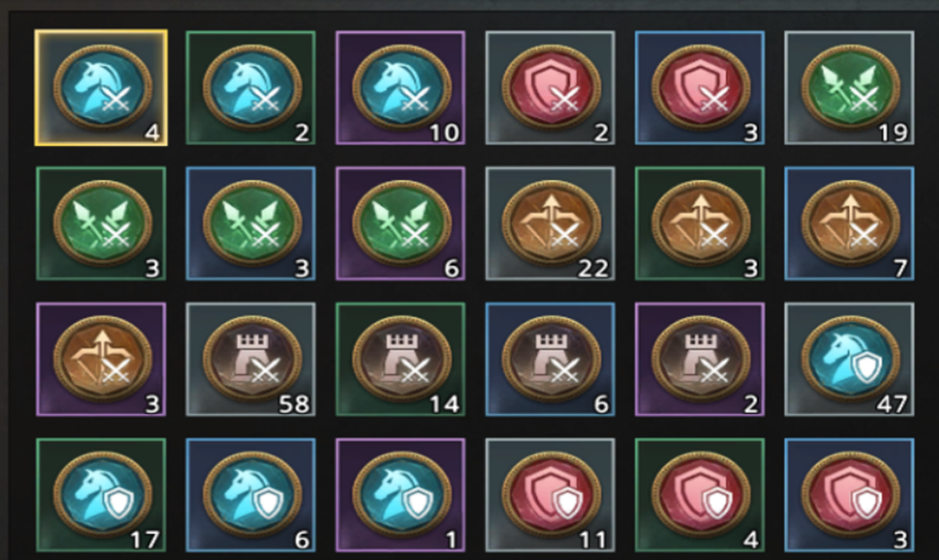Pick the purple-framed siege tower gem with 2
Screen dimensions: 939x560
coord(700,359)
